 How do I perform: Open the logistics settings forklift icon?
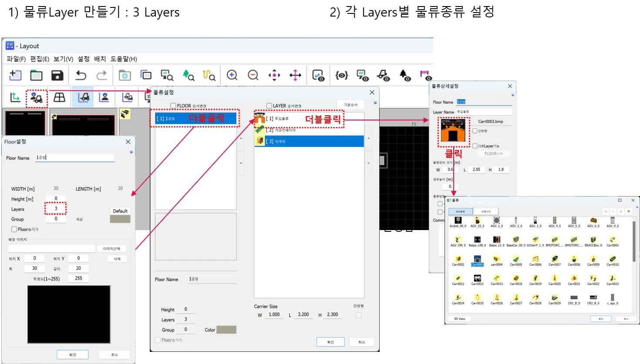(x=36, y=98)
